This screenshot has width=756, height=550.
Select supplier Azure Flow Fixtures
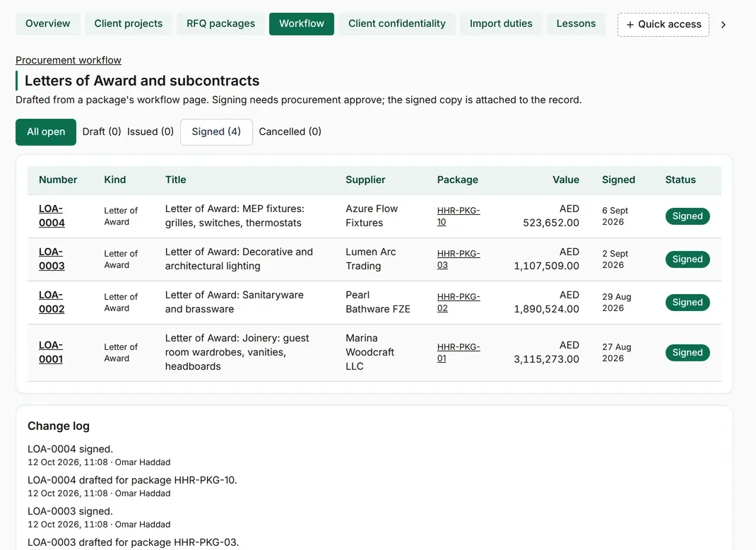[x=372, y=216]
